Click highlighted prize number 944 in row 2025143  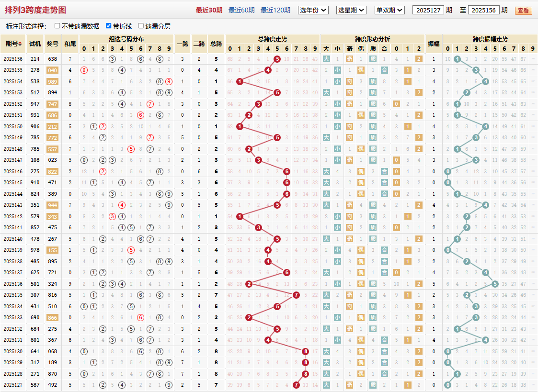click(x=53, y=205)
